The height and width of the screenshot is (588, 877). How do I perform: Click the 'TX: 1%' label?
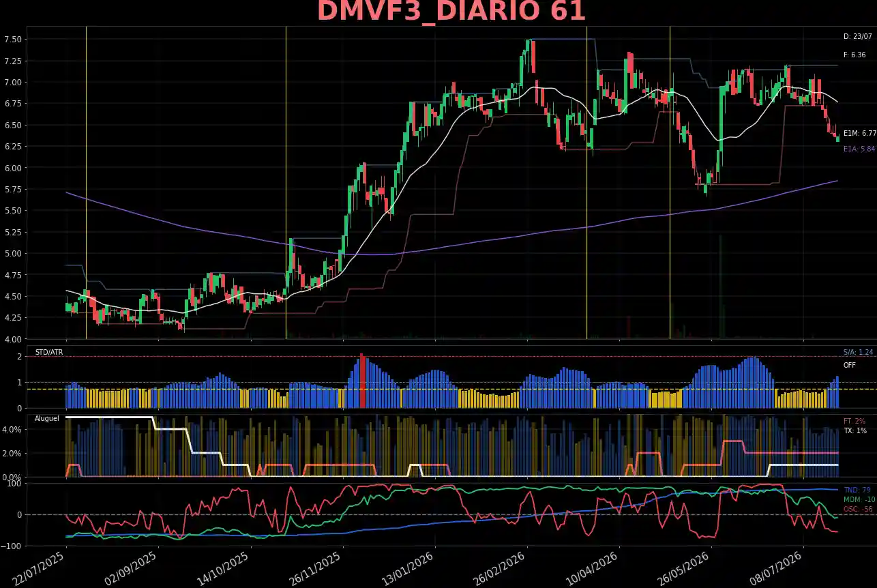pos(854,431)
